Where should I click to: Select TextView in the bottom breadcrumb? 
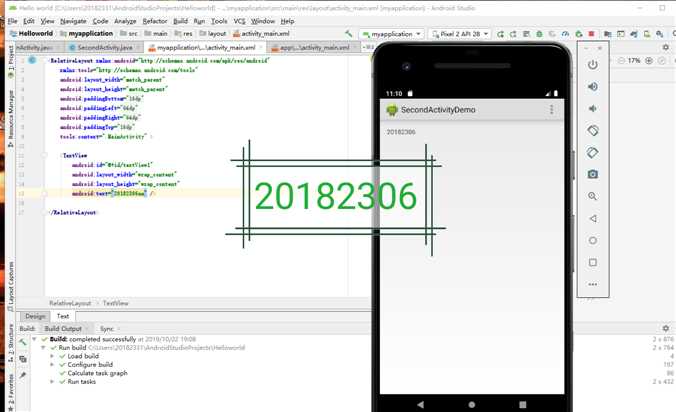point(116,303)
